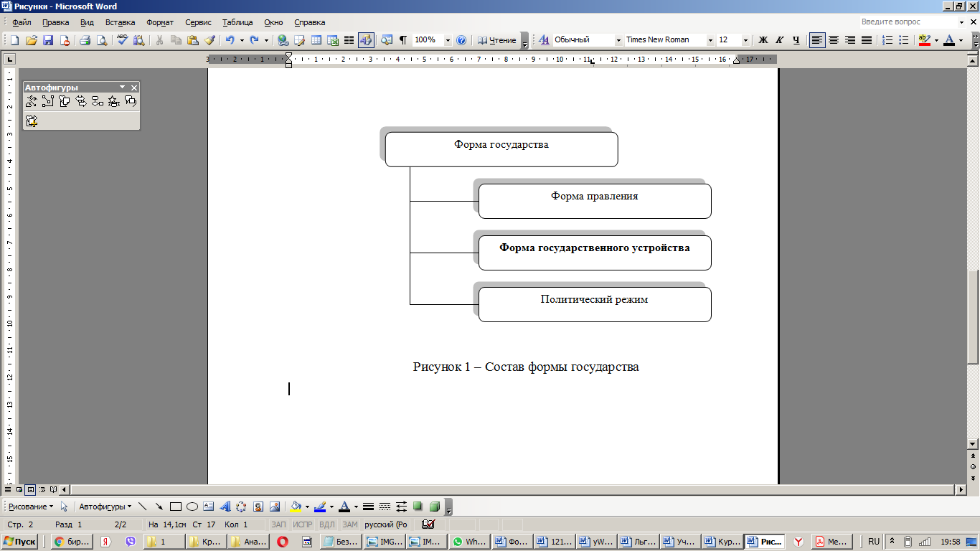Toggle bold formatting (Ж)

click(763, 40)
